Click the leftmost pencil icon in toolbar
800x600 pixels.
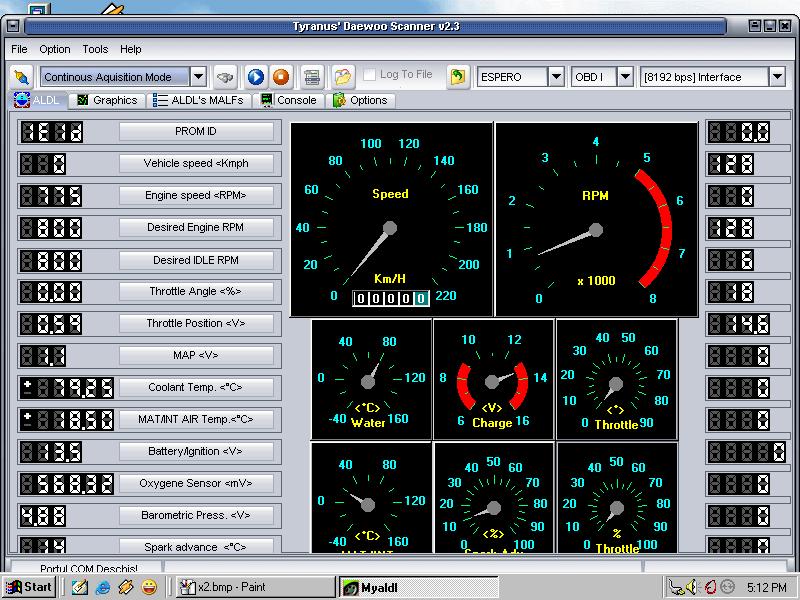[22, 76]
